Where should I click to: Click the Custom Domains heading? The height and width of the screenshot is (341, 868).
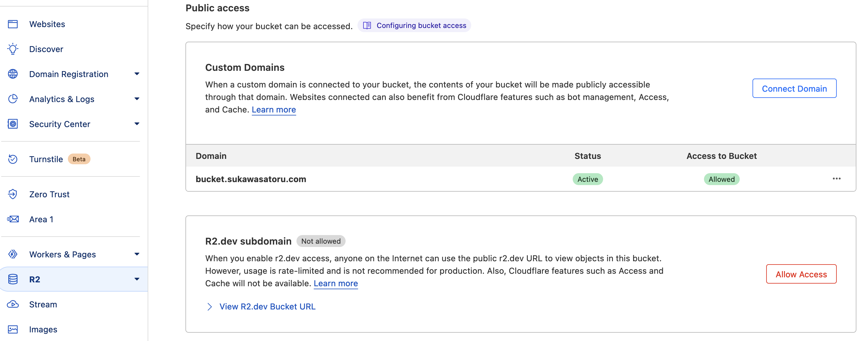tap(245, 67)
